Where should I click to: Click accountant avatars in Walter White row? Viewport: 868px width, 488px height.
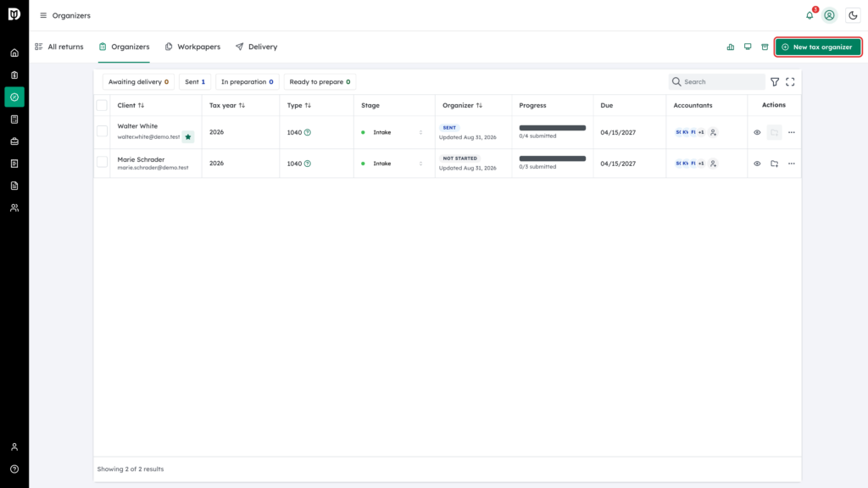point(690,132)
